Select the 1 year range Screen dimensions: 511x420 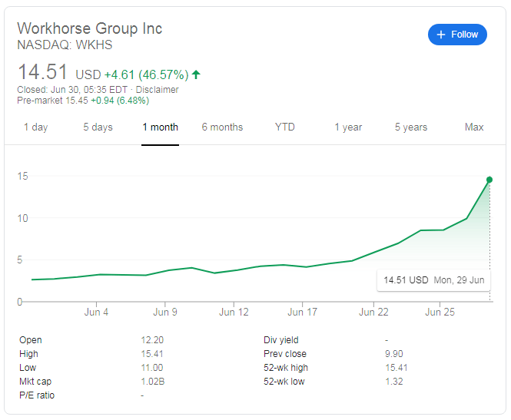pos(348,127)
